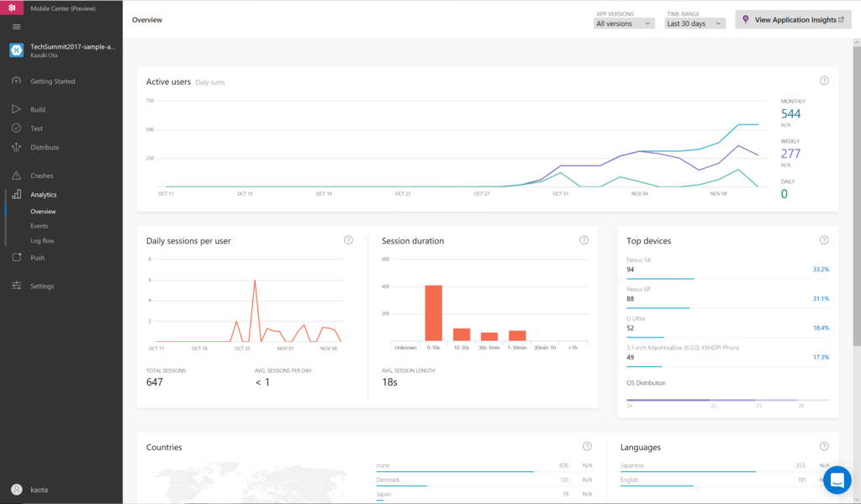
Task: Open the App Versions dropdown
Action: point(624,24)
